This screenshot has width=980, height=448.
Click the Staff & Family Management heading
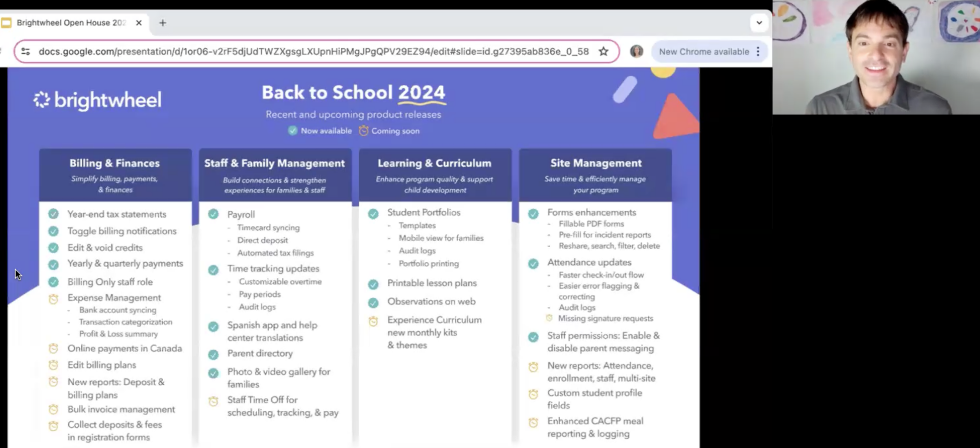tap(274, 163)
